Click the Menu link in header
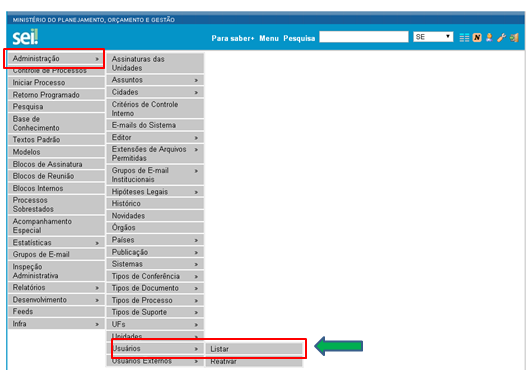The image size is (528, 377). (x=269, y=38)
